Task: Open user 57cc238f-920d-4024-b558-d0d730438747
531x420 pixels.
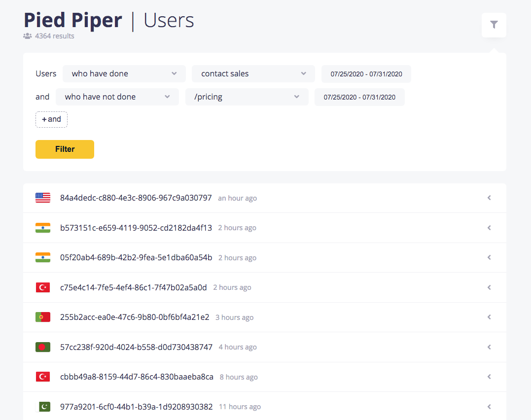Action: [x=136, y=347]
